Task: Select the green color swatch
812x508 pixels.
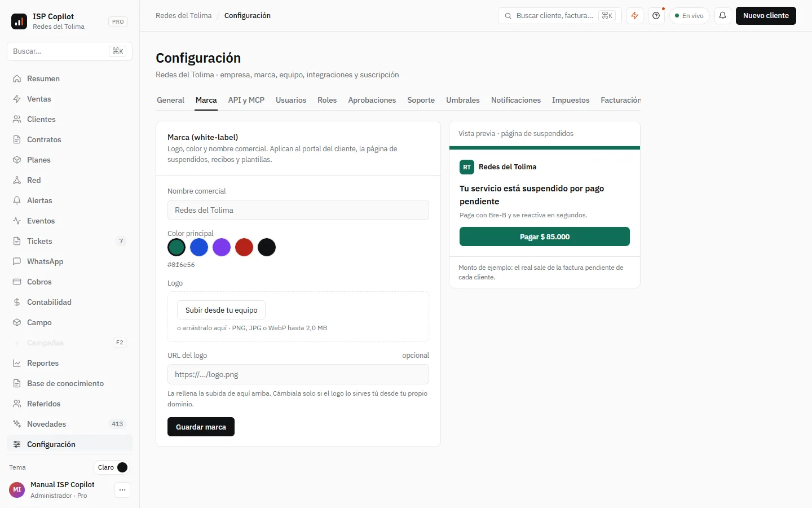Action: (x=176, y=247)
